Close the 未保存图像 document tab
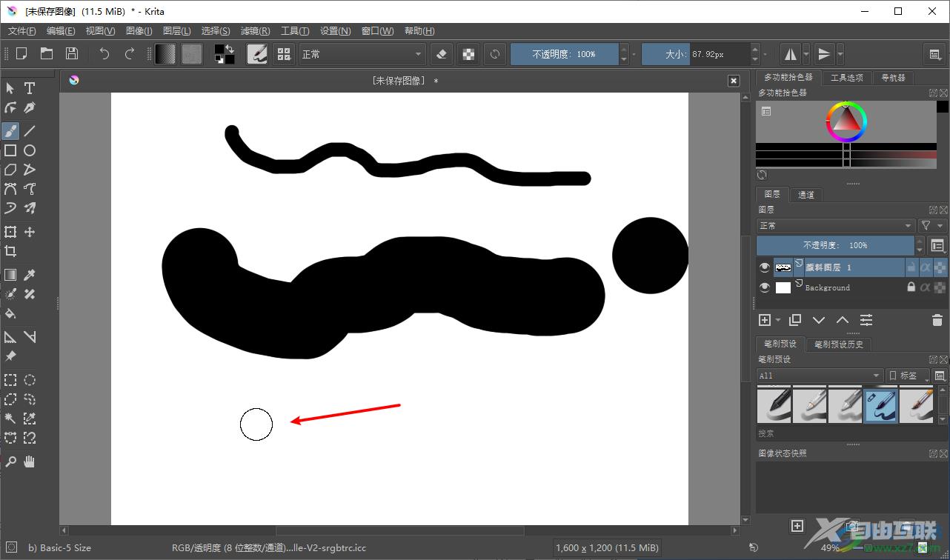 (x=733, y=81)
